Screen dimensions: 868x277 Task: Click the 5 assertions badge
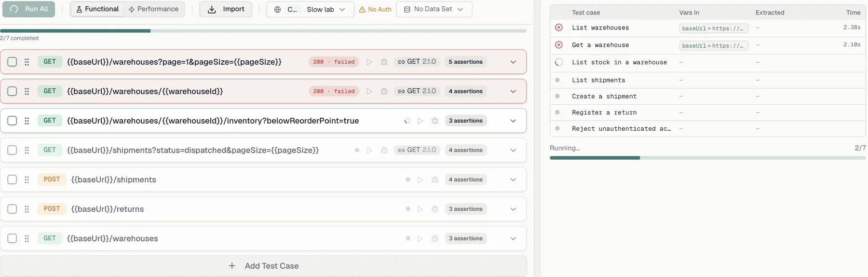pos(465,62)
